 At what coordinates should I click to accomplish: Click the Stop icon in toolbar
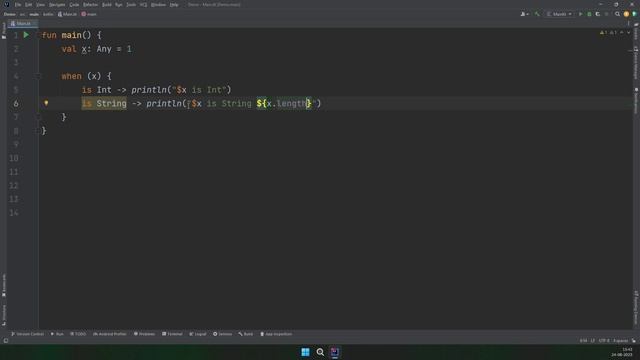point(607,14)
